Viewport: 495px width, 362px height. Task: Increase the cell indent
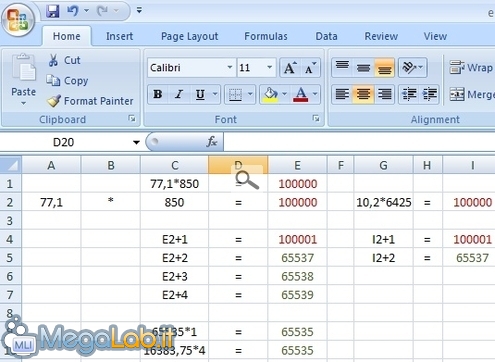pyautogui.click(x=430, y=94)
